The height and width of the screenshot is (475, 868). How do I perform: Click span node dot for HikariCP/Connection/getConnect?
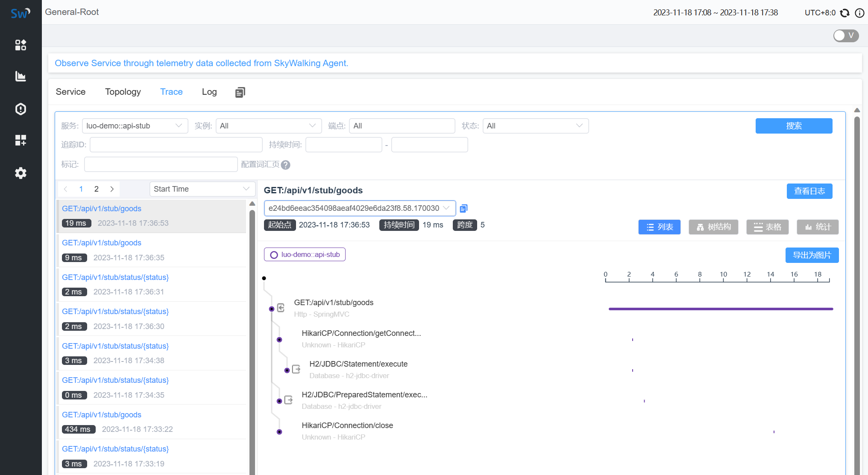click(279, 340)
